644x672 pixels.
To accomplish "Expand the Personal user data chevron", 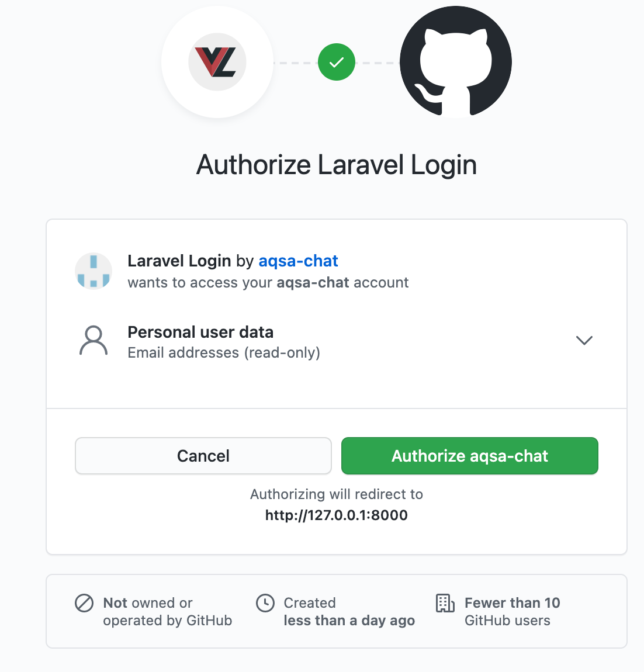I will 584,340.
